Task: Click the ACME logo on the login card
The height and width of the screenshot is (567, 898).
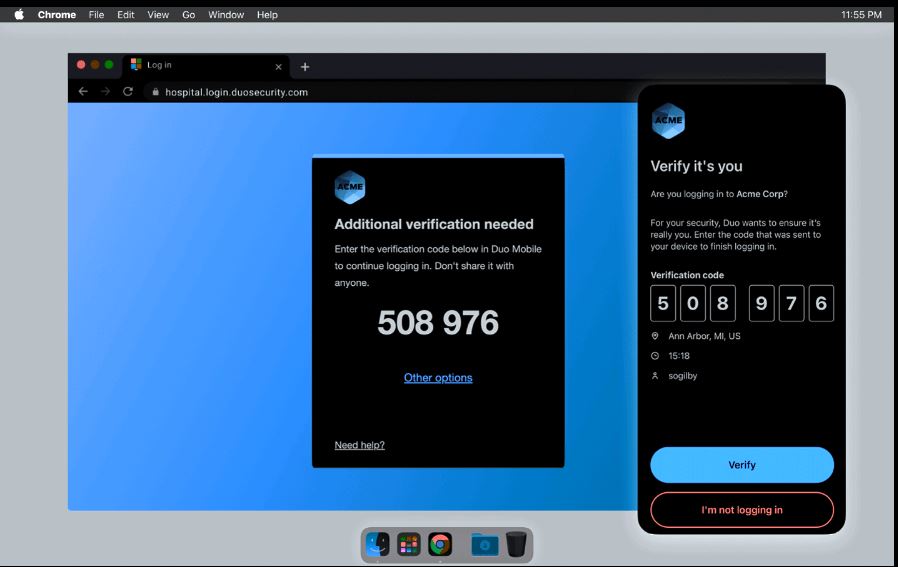Action: [x=350, y=187]
